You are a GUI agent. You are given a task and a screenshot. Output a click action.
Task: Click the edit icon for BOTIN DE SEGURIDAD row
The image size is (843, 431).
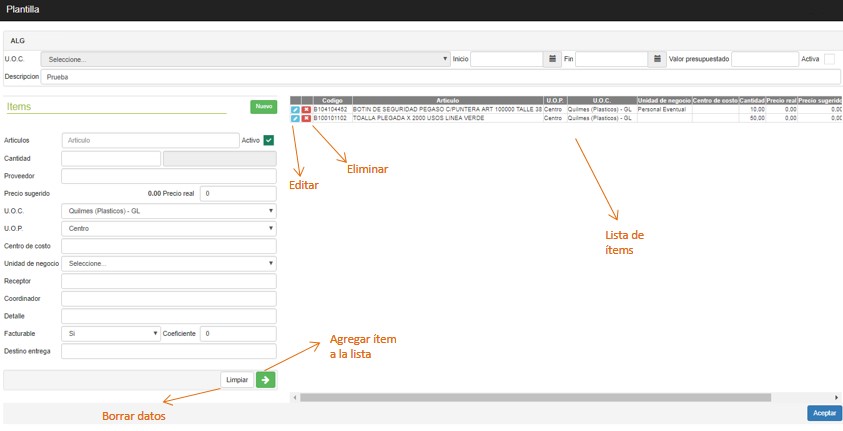(x=295, y=109)
